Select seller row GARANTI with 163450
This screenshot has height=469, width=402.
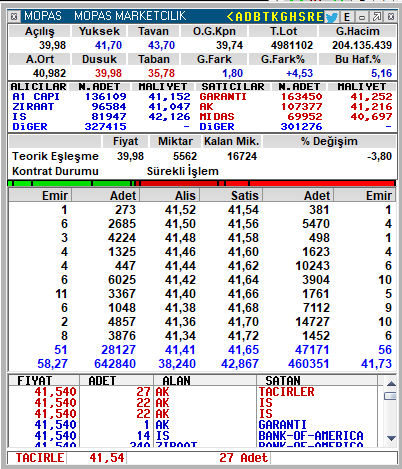point(296,97)
